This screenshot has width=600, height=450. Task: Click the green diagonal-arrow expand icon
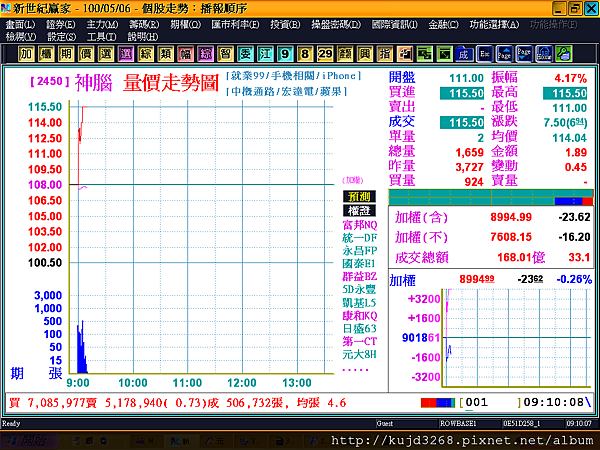click(x=445, y=54)
